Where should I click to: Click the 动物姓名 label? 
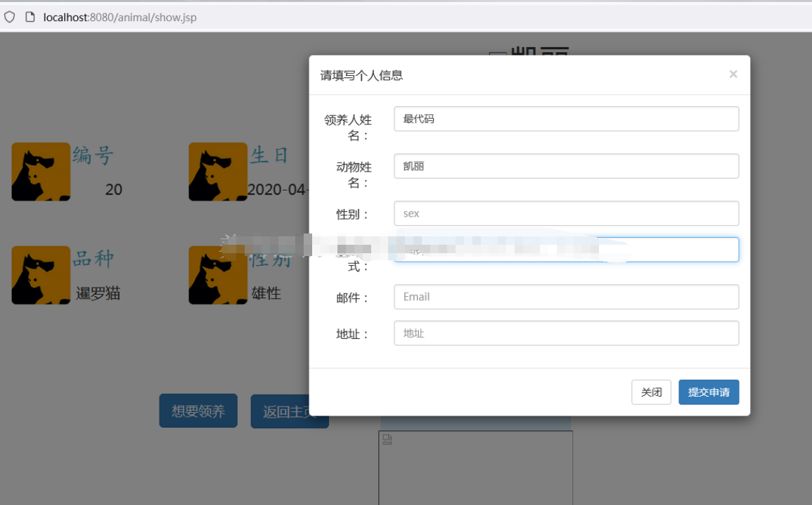click(x=354, y=174)
